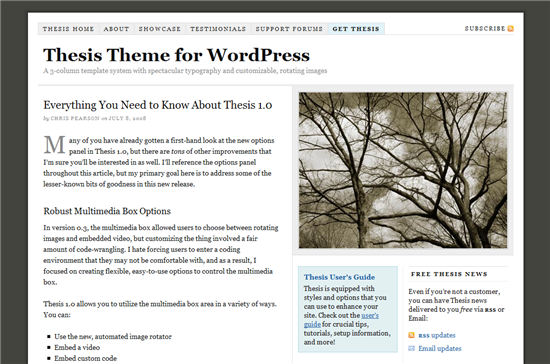Open the Thesis Home nav tab
This screenshot has width=550, height=364.
click(68, 29)
